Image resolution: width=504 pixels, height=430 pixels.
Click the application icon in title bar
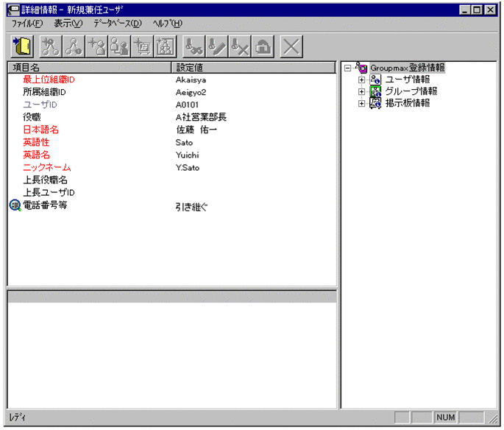(13, 10)
